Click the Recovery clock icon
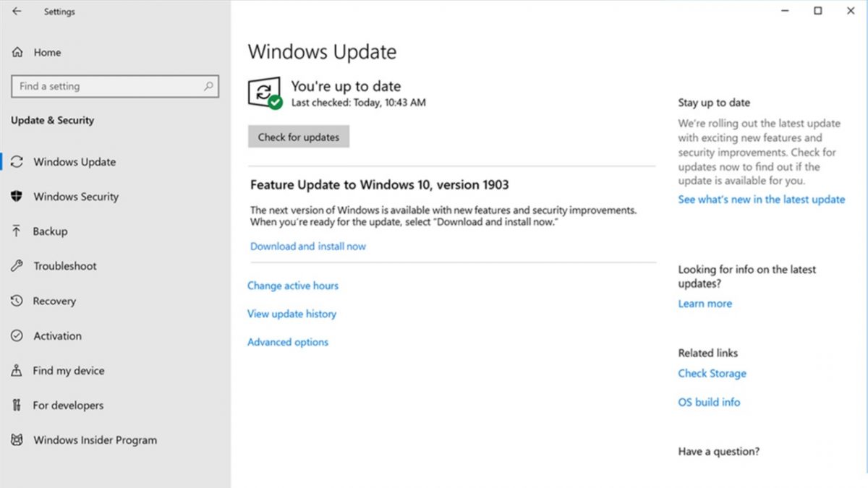The image size is (868, 488). coord(17,301)
